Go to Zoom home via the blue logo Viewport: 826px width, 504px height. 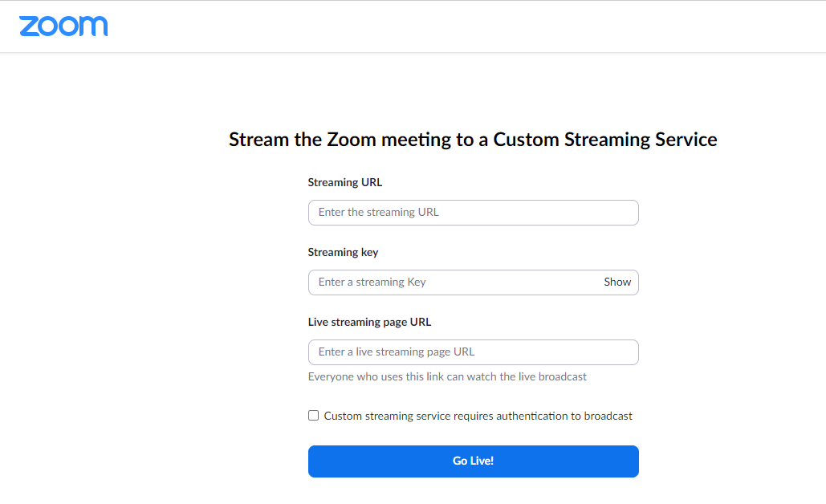tap(63, 26)
